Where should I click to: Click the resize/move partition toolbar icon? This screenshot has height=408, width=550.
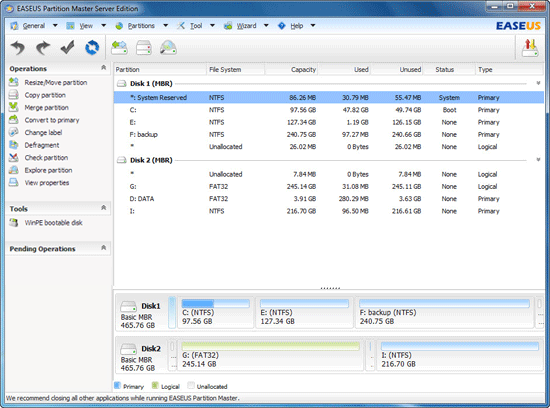click(119, 47)
